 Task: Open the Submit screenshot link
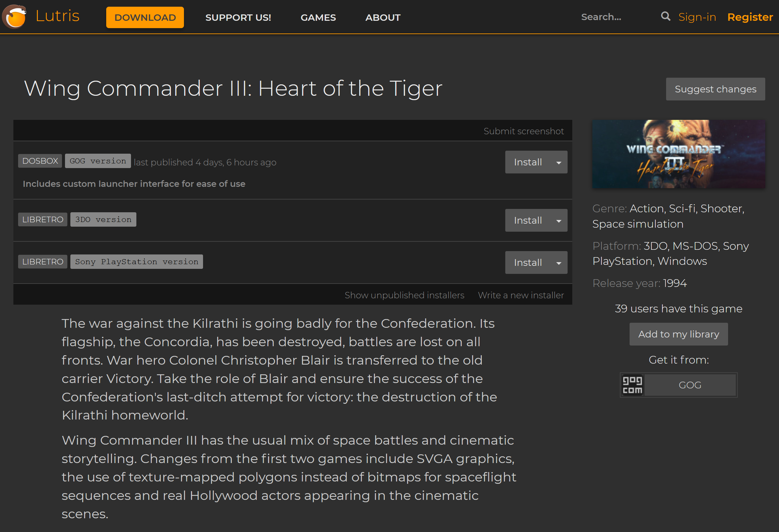(523, 131)
